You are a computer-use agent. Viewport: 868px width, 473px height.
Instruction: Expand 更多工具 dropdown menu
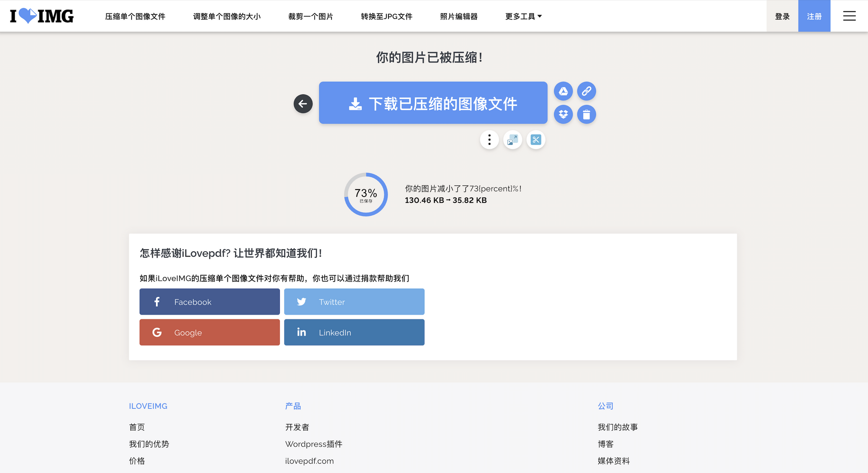(x=523, y=16)
